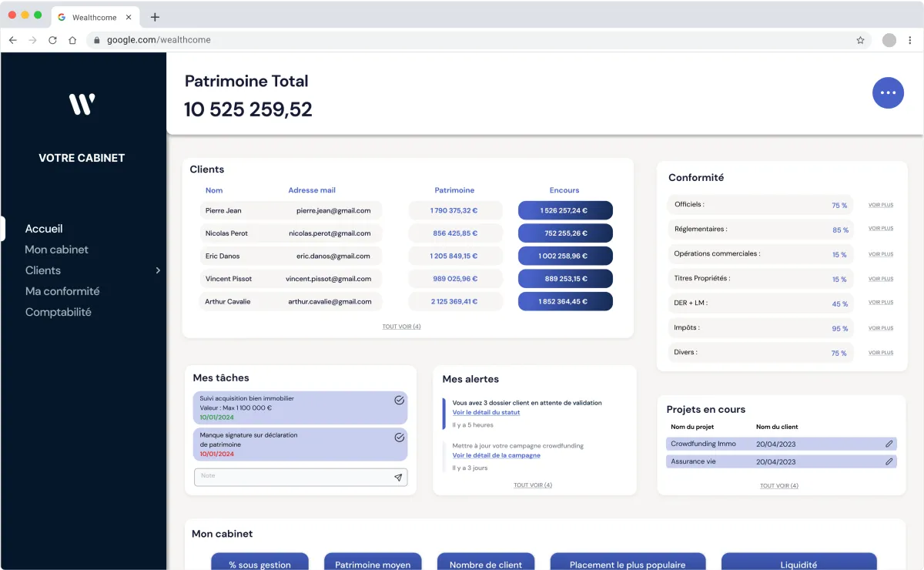Click Tout voir under Mes alertes
The image size is (924, 570).
533,485
